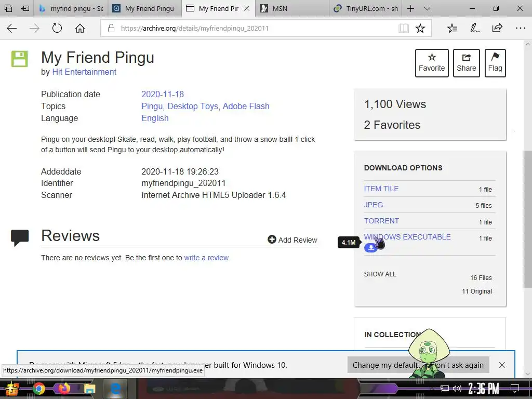This screenshot has width=532, height=399.
Task: Open Firefox from taskbar
Action: click(64, 389)
